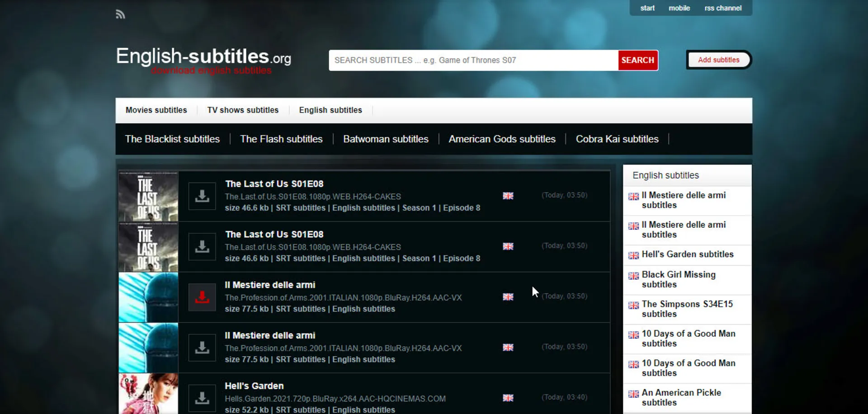Viewport: 868px width, 414px height.
Task: Click the Hell's Garden poster thumbnail
Action: (148, 394)
